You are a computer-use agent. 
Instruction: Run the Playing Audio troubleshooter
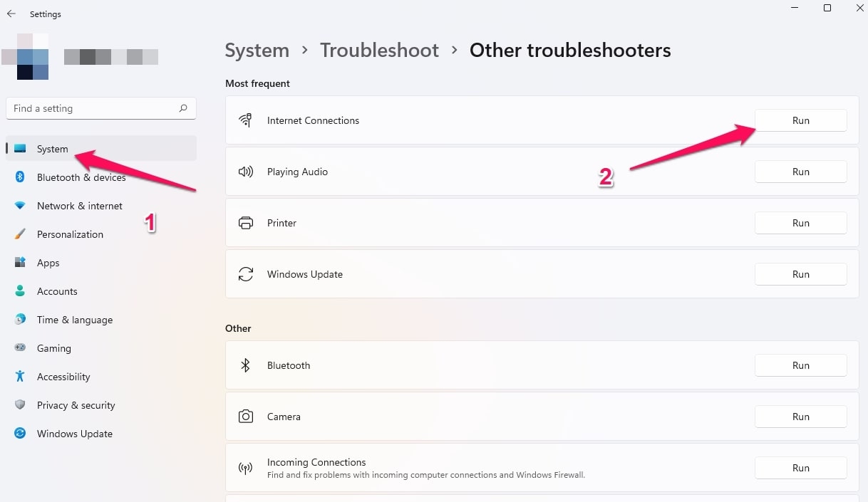pos(801,172)
